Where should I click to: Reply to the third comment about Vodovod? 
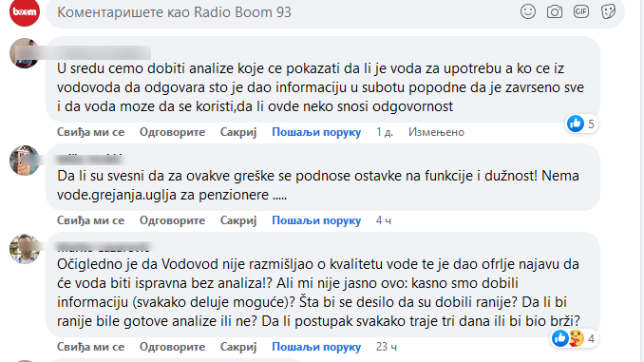click(x=172, y=347)
